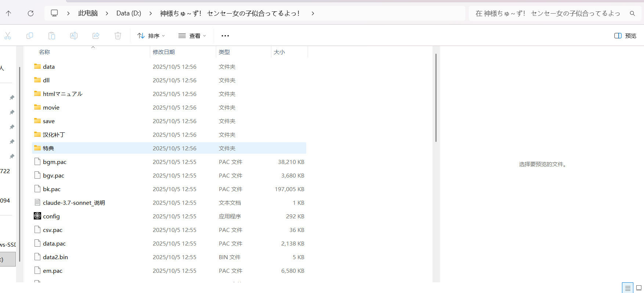The width and height of the screenshot is (644, 293).
Task: Click the Copy icon in toolbar
Action: click(30, 36)
